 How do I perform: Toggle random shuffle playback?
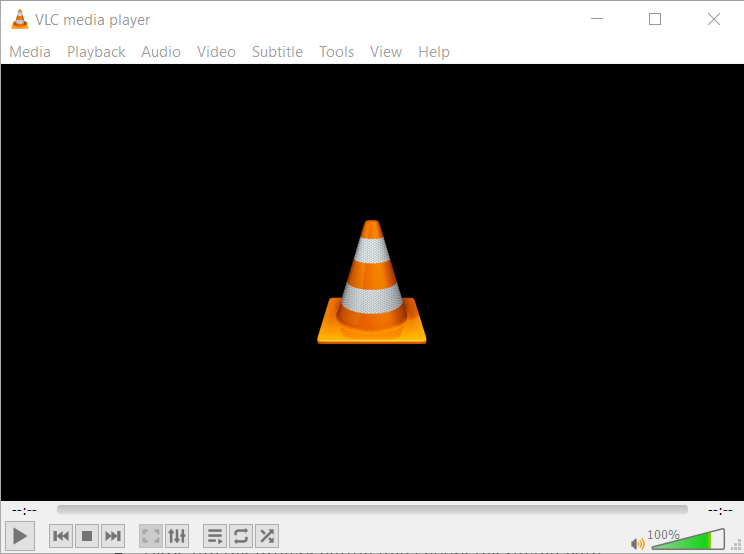tap(267, 536)
